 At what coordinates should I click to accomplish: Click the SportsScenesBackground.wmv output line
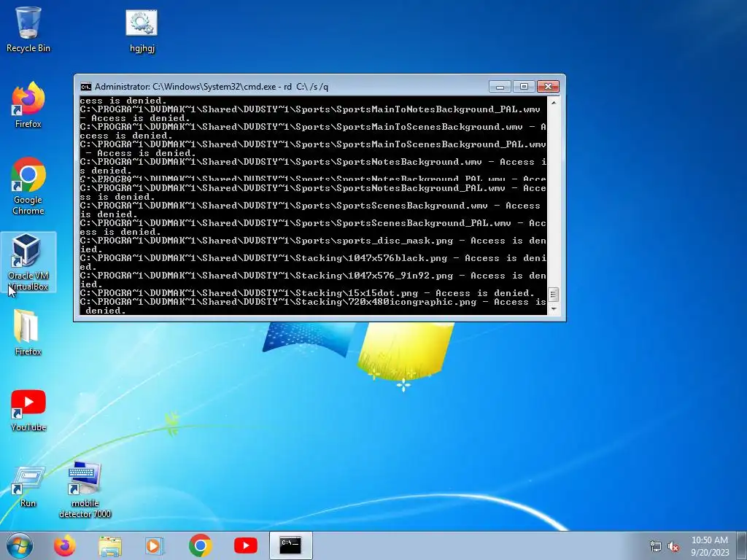[x=310, y=210]
